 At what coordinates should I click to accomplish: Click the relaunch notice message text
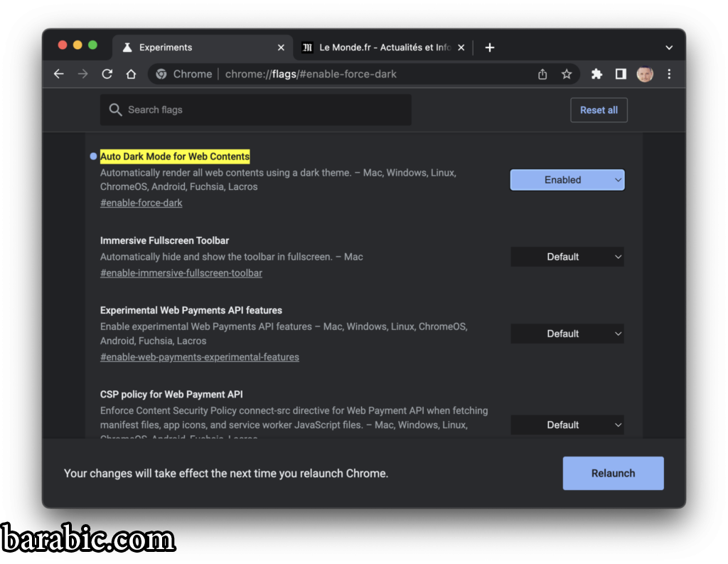point(226,474)
